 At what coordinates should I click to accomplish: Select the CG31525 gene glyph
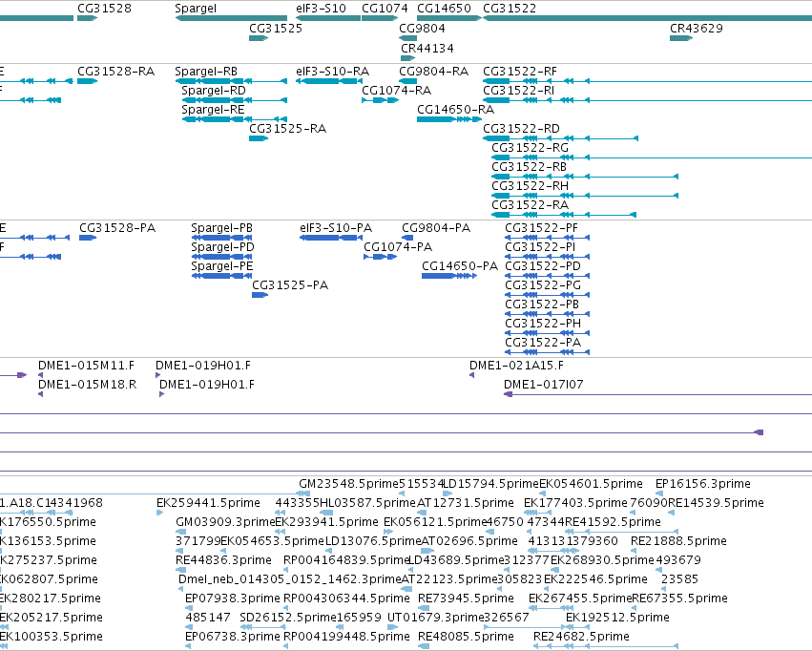(259, 38)
